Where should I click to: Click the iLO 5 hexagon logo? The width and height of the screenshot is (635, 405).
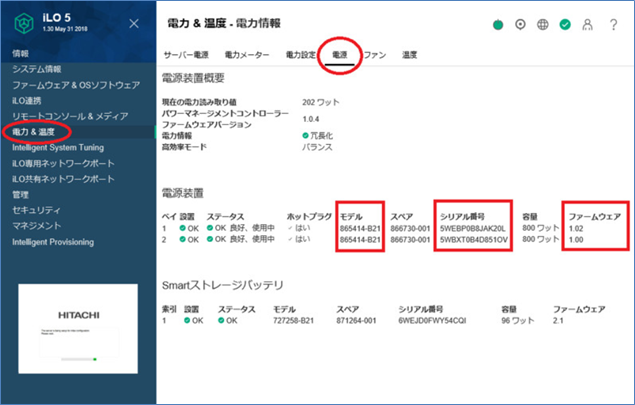(24, 23)
